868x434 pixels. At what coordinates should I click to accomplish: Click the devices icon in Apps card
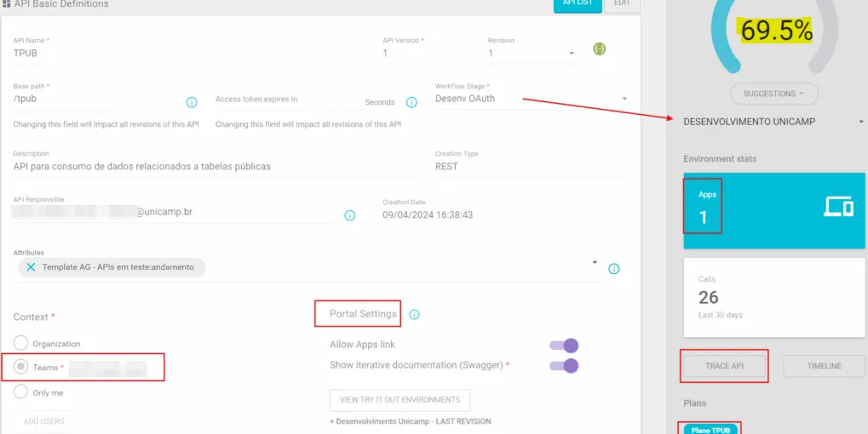click(838, 206)
